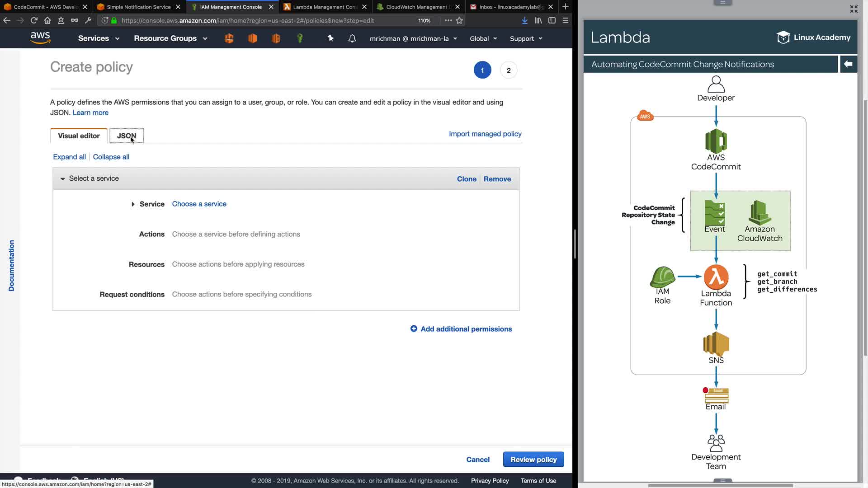This screenshot has height=488, width=868.
Task: Go to step 2 circle indicator
Action: (x=509, y=70)
